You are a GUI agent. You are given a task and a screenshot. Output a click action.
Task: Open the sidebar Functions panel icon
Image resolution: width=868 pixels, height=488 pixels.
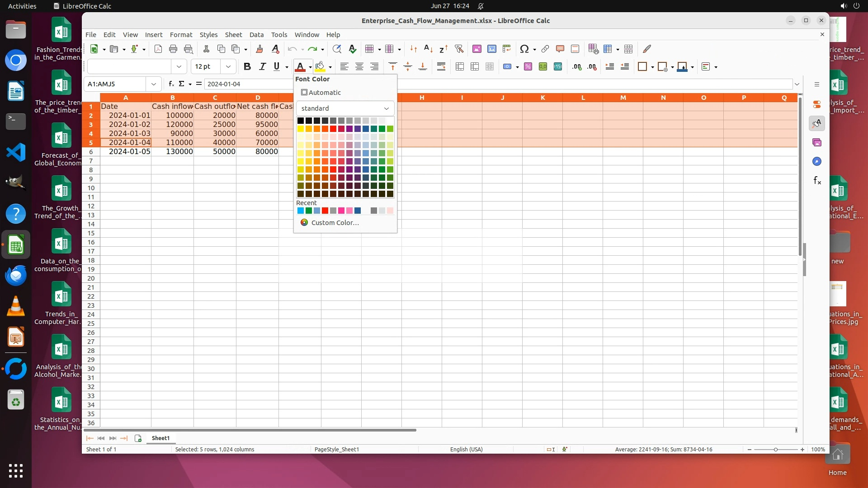(x=817, y=181)
